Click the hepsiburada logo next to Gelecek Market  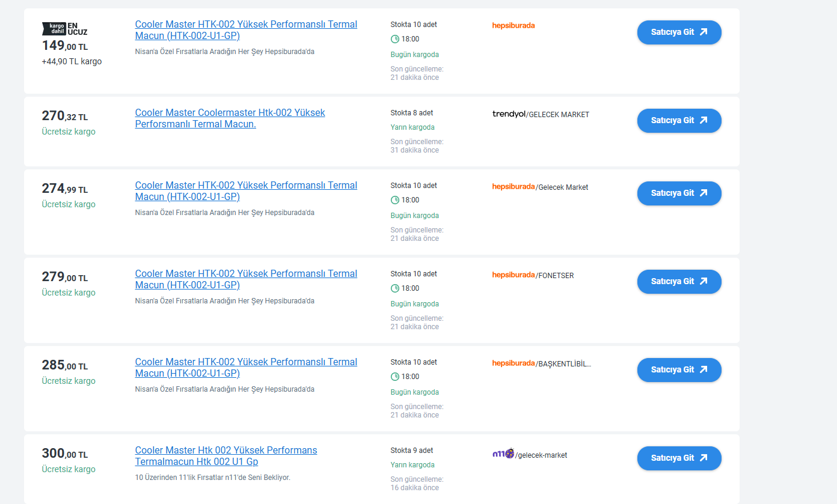pyautogui.click(x=513, y=187)
